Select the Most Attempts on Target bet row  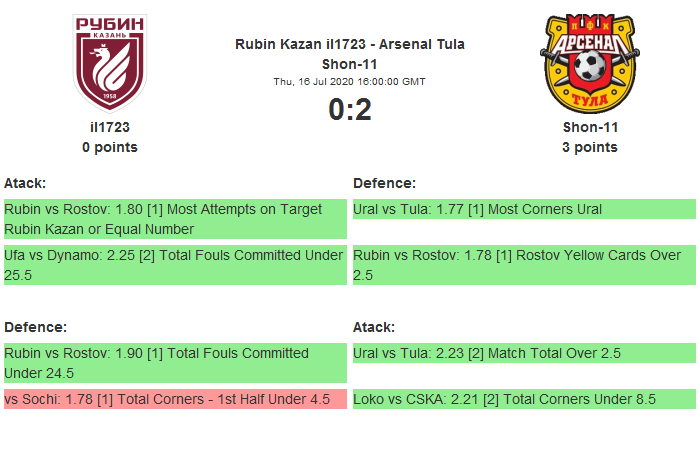click(x=175, y=219)
